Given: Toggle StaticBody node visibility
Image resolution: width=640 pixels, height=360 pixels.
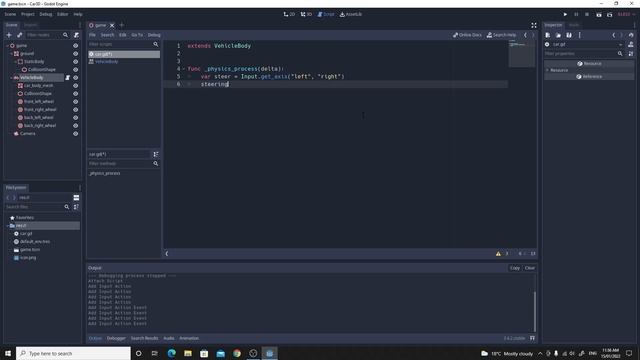Looking at the screenshot, I should [76, 62].
